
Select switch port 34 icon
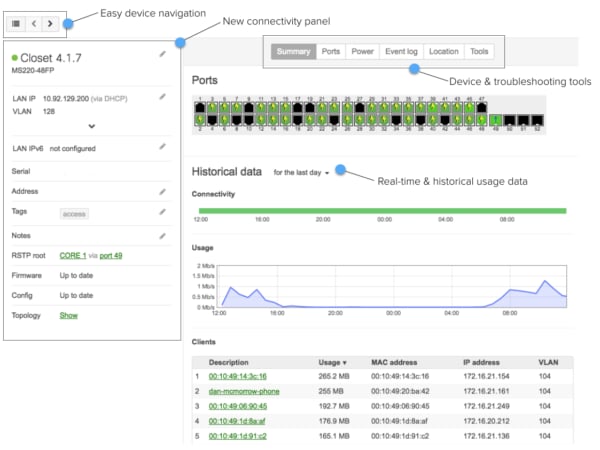tap(396, 120)
